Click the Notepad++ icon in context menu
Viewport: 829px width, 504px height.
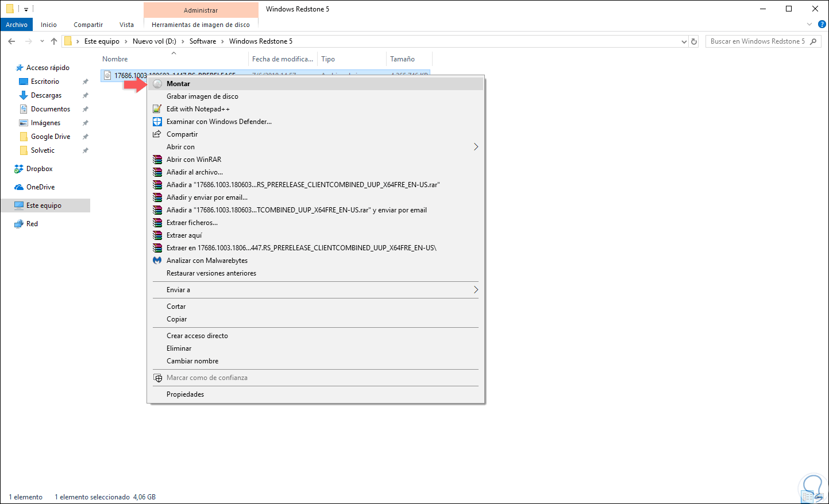click(157, 109)
